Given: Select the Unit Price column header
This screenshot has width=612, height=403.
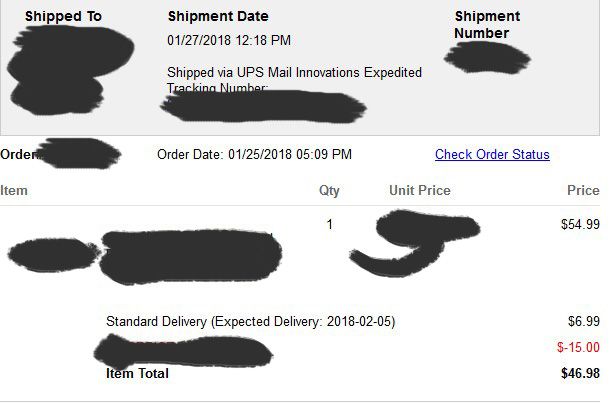Looking at the screenshot, I should click(419, 190).
